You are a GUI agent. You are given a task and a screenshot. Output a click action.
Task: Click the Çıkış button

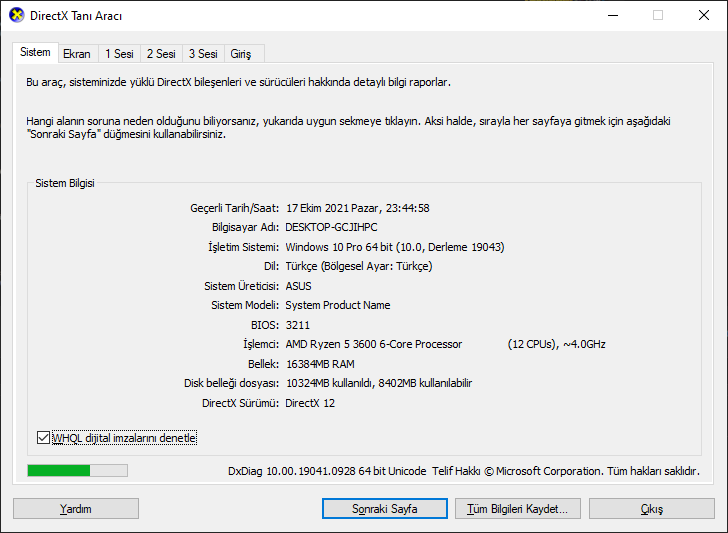(x=652, y=509)
